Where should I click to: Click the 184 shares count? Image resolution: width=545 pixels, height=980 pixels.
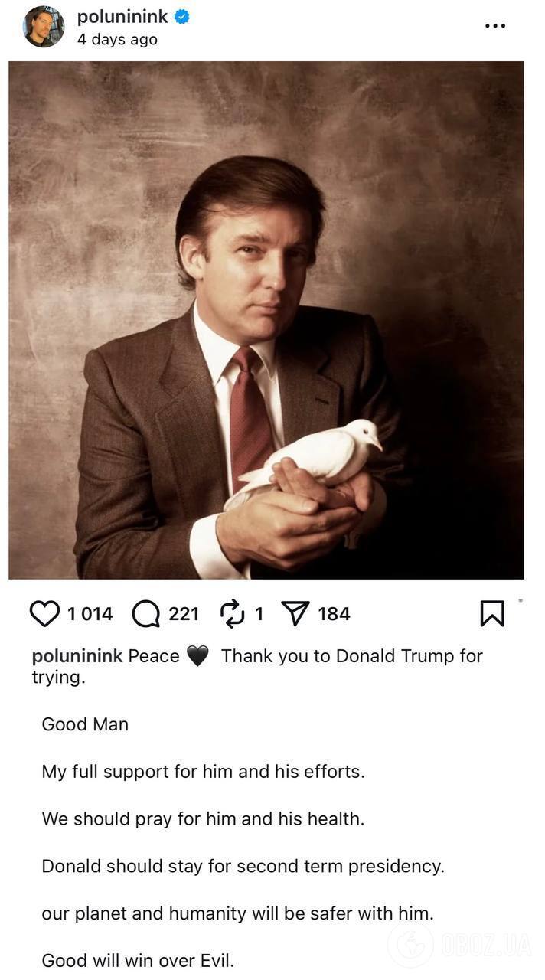pos(334,614)
